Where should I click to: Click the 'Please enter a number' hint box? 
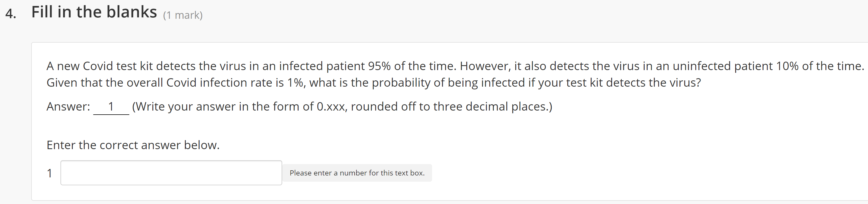pos(358,172)
